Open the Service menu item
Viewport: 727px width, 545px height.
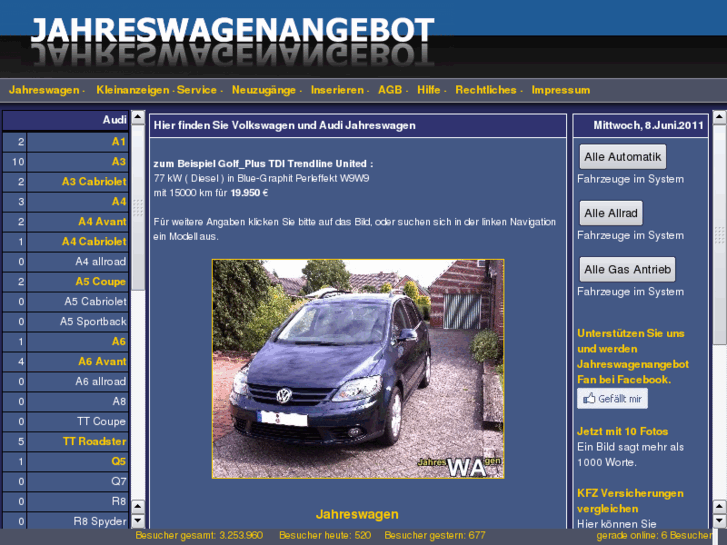pyautogui.click(x=197, y=90)
